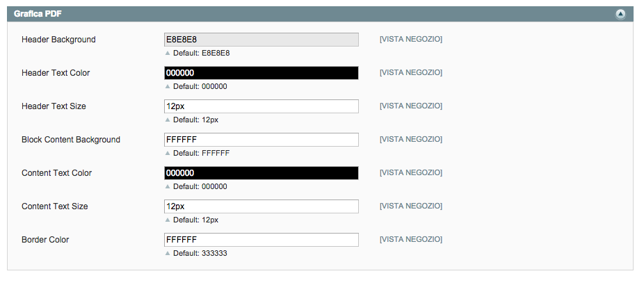The image size is (644, 285).
Task: Click the triangle beside Default: 333333
Action: [x=167, y=254]
